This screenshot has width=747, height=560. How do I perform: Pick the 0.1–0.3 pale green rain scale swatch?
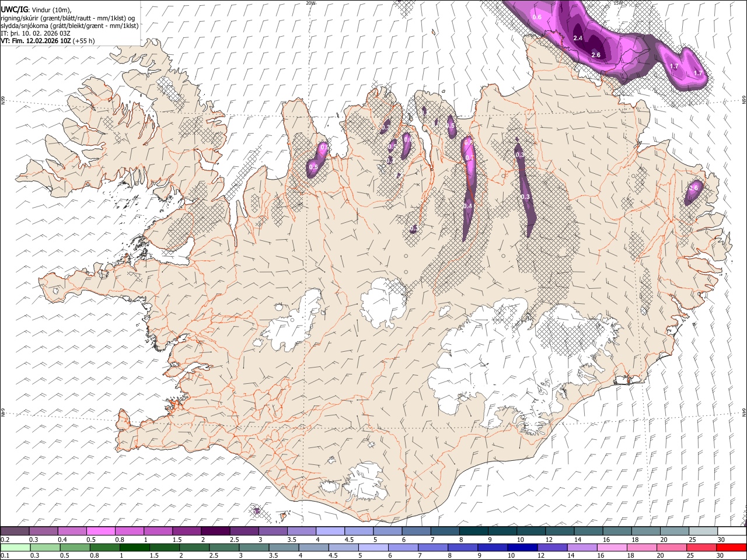(x=15, y=547)
